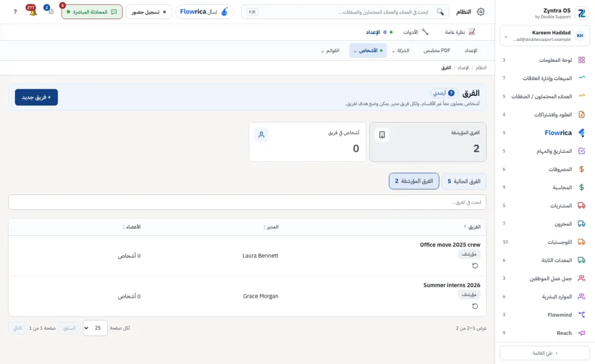Click the Summer interns 2026 name
Screen dimensions: 595x364
[452, 285]
